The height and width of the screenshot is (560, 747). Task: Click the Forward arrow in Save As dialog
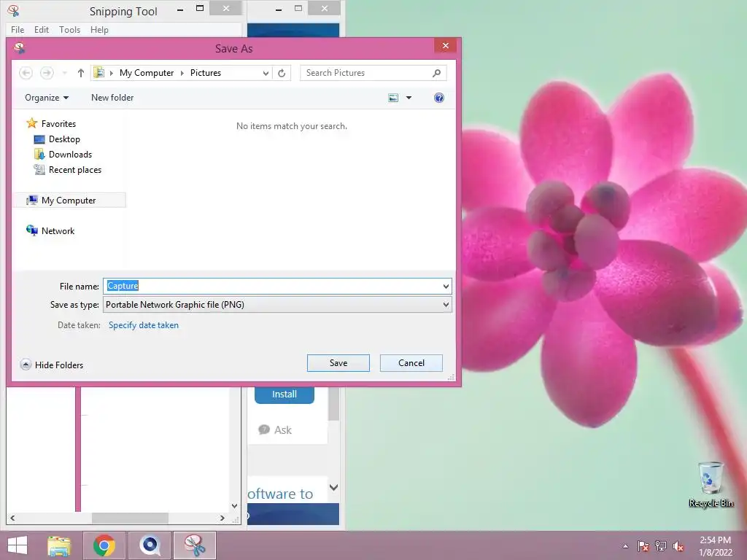[x=47, y=73]
